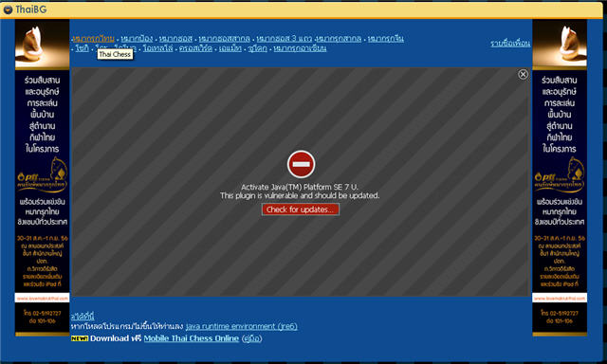Click the yellow NEW badge icon
The width and height of the screenshot is (607, 364).
click(x=80, y=338)
